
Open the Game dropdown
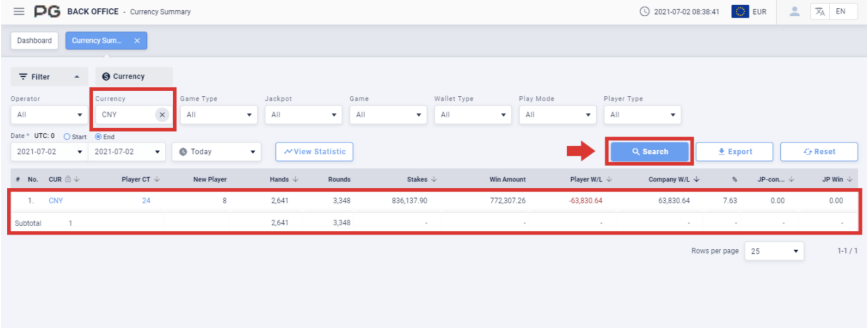[388, 115]
